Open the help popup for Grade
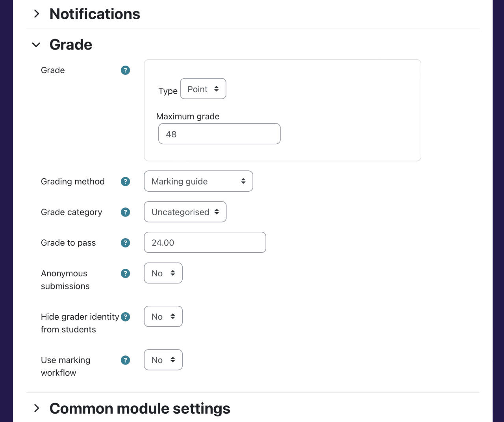Image resolution: width=504 pixels, height=422 pixels. pyautogui.click(x=125, y=70)
